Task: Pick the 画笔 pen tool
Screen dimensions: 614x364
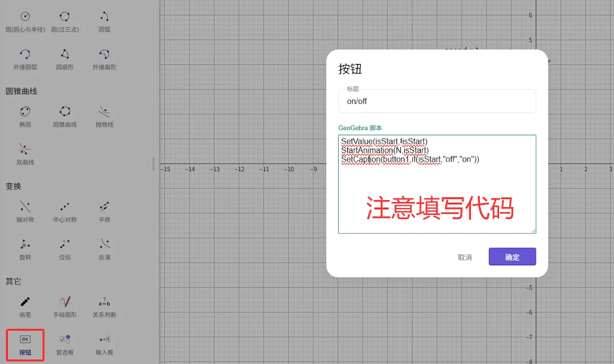Action: click(25, 306)
